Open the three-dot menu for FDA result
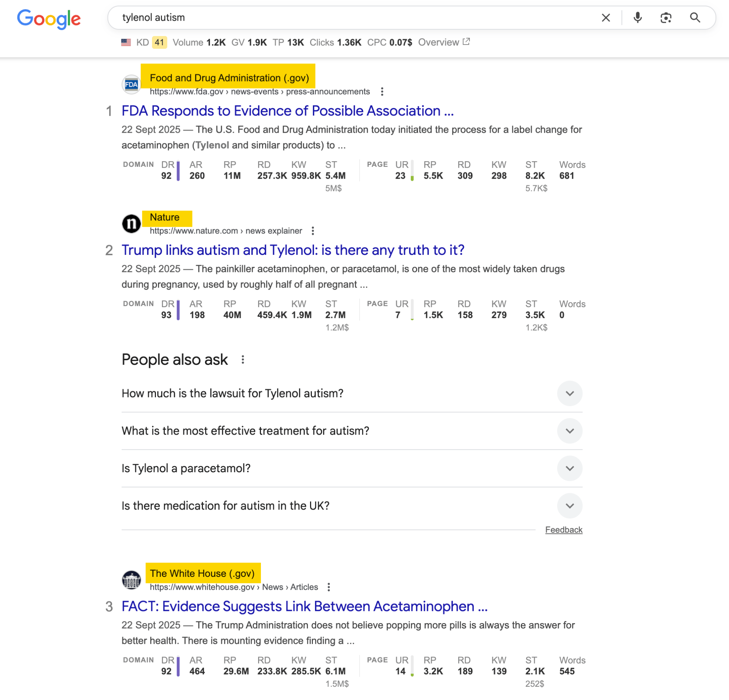This screenshot has height=700, width=729. [x=382, y=91]
